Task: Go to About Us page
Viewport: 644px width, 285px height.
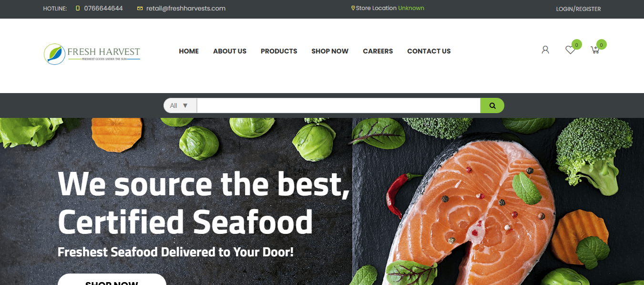Action: point(230,51)
